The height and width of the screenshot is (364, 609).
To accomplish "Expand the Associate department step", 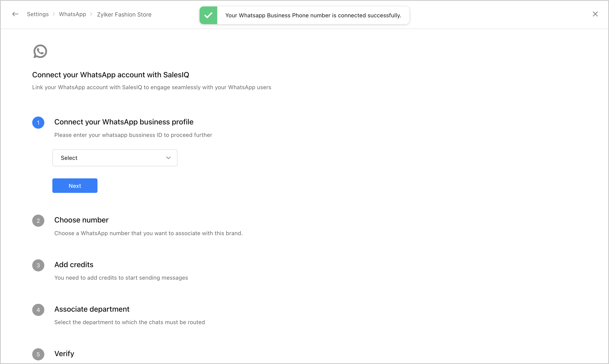I will pyautogui.click(x=92, y=309).
